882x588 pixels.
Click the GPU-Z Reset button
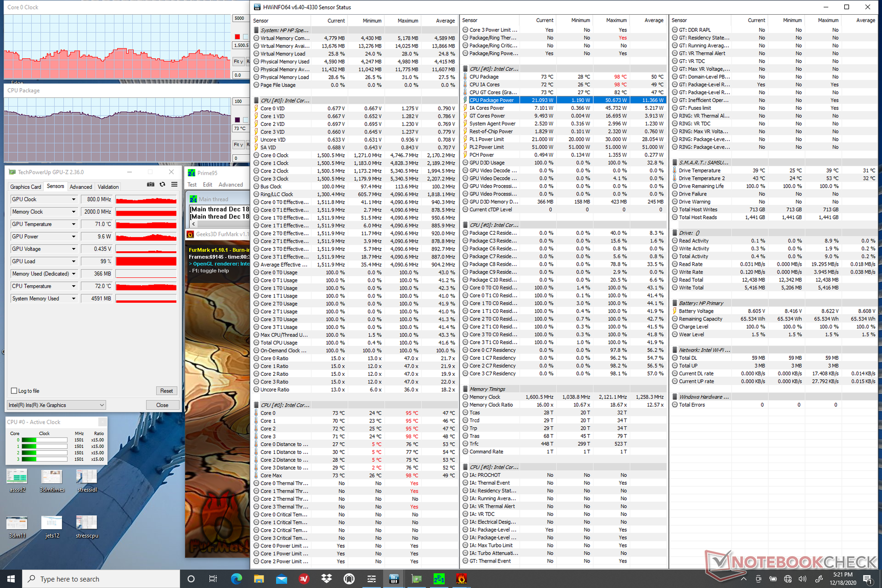(x=166, y=391)
